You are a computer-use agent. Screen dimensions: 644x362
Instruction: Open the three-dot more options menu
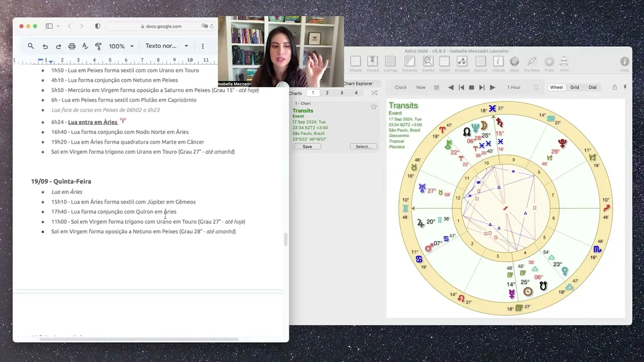203,46
